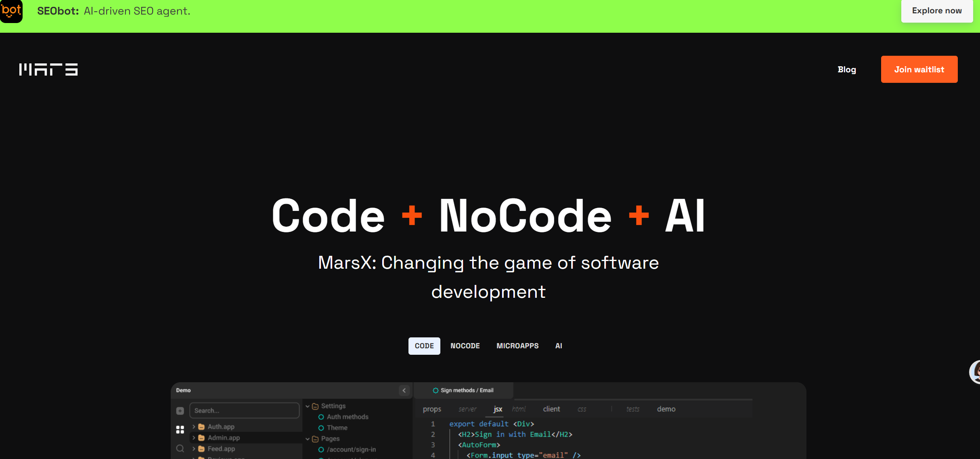980x459 pixels.
Task: Select the server editor tab
Action: pyautogui.click(x=467, y=409)
